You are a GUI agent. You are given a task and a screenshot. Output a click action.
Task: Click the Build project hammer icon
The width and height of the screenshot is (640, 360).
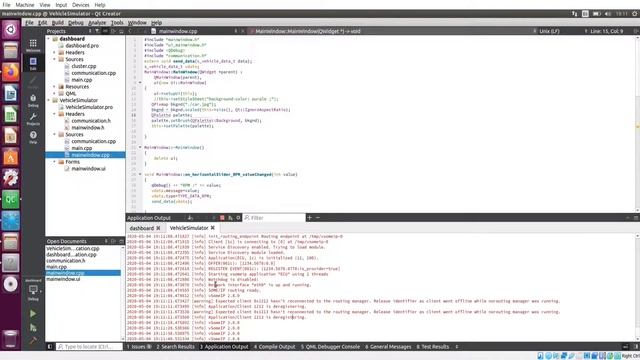33,340
